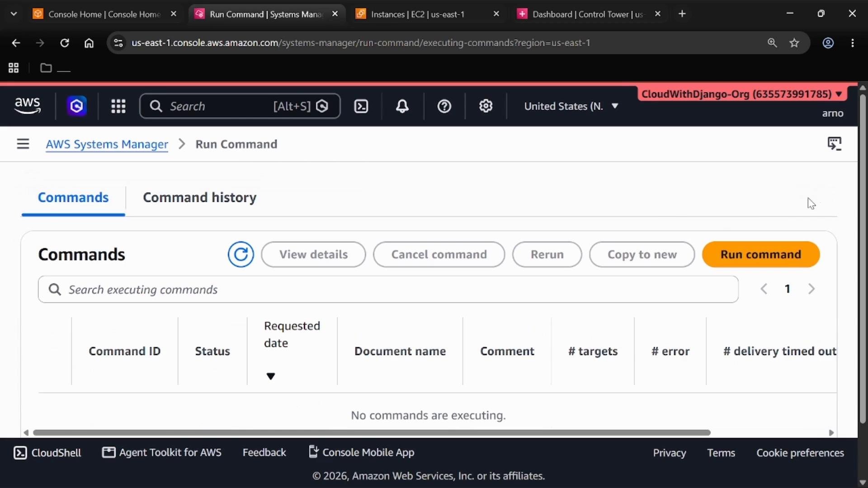Go to next page of commands
The image size is (868, 488).
[811, 289]
